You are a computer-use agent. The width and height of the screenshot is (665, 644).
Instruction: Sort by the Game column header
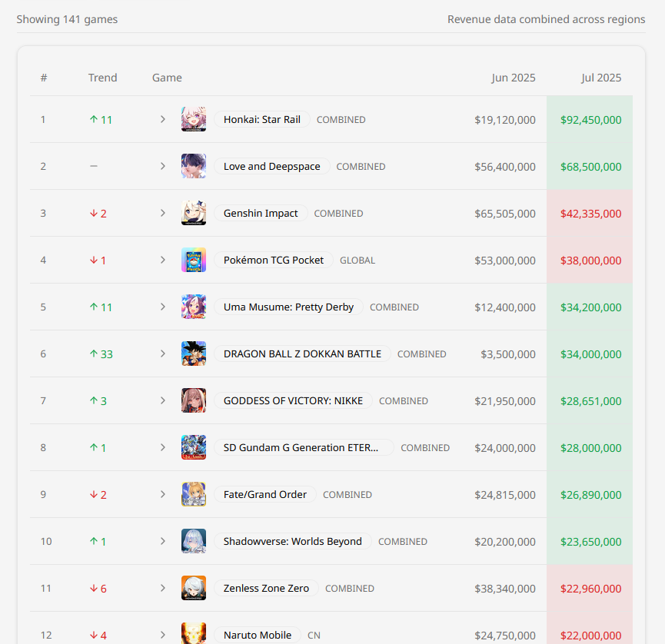(167, 78)
